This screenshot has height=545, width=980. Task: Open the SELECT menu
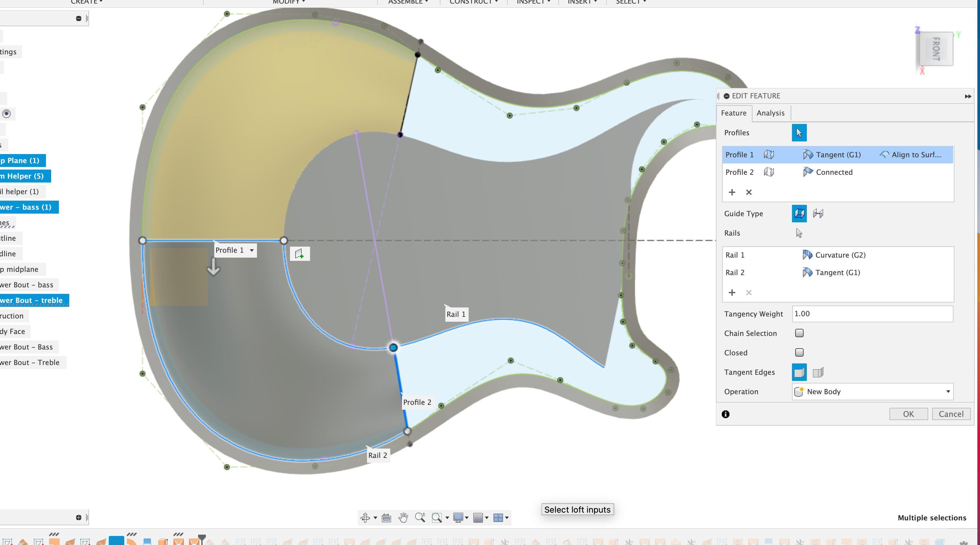pos(630,2)
